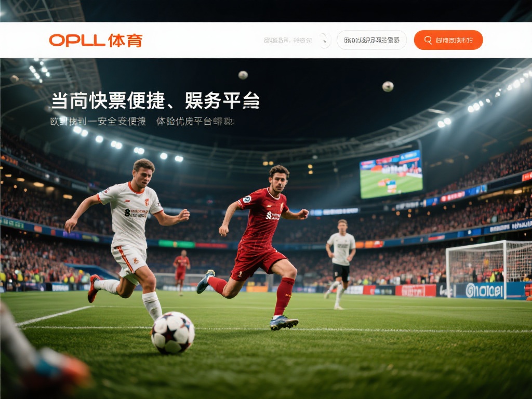The image size is (532, 399).
Task: Click the red pitchside advertising board
Action: (415, 290)
